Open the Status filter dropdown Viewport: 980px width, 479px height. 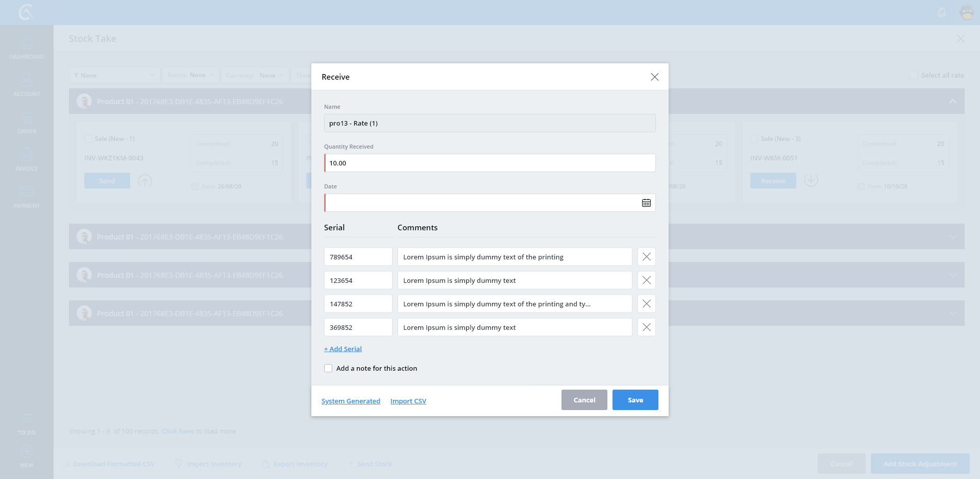190,75
